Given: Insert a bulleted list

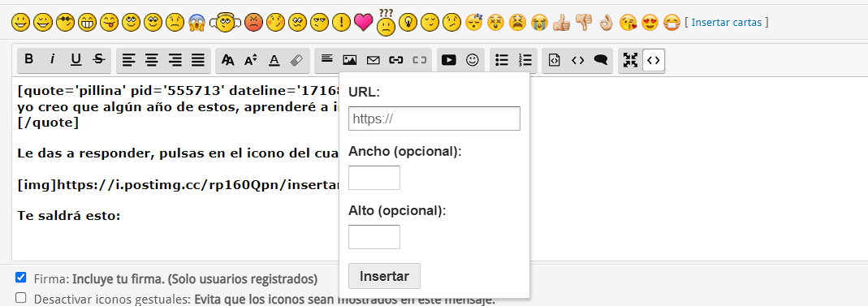Looking at the screenshot, I should pyautogui.click(x=502, y=60).
